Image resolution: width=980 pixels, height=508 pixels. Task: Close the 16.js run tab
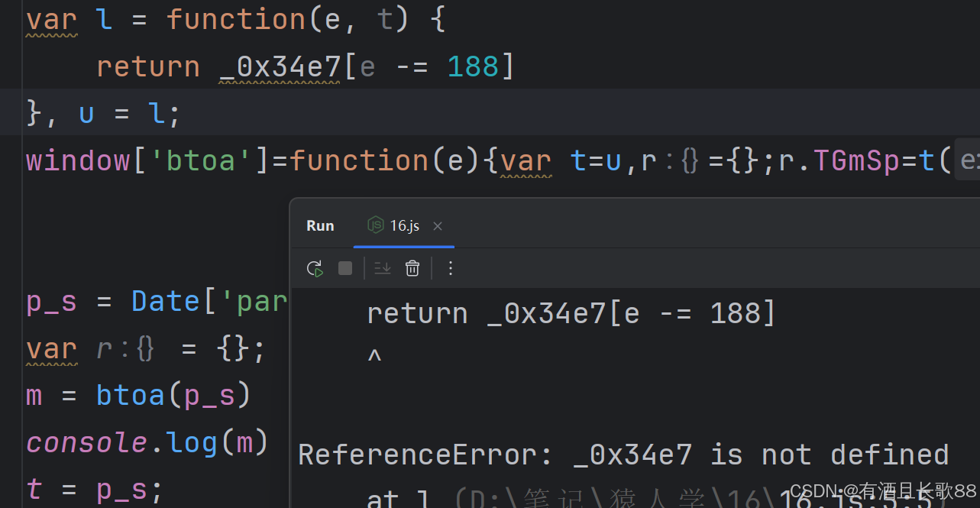[438, 226]
